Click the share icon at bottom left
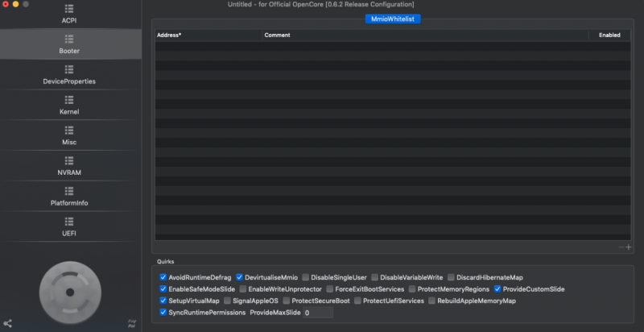This screenshot has width=644, height=332. click(7, 323)
